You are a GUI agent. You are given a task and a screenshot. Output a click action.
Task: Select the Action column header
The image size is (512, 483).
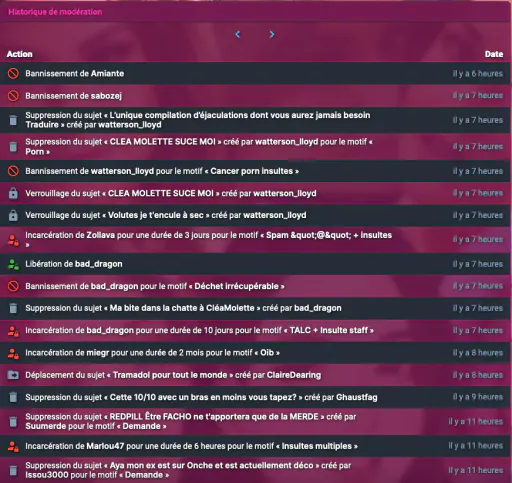pyautogui.click(x=20, y=54)
